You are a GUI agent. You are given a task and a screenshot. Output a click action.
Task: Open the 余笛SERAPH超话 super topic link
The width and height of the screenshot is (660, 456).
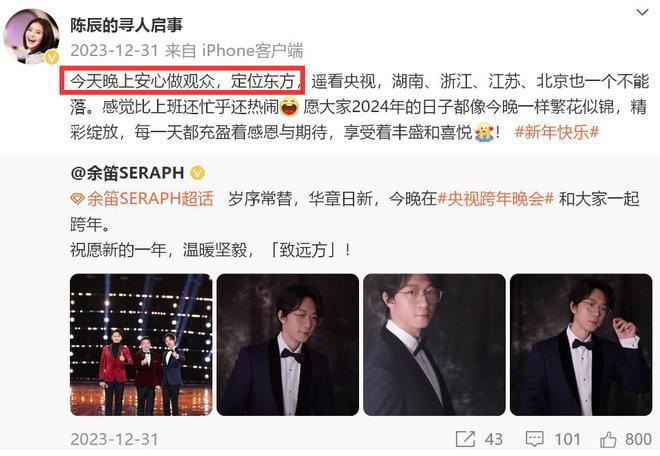tap(150, 199)
